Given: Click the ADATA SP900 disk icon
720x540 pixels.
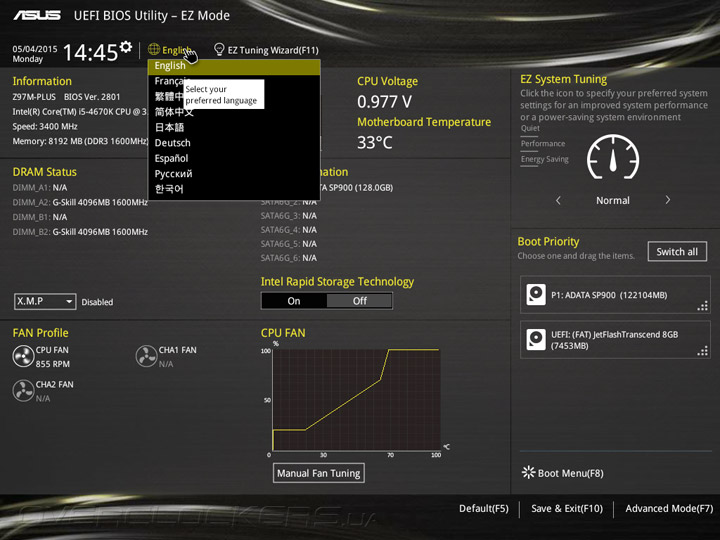Looking at the screenshot, I should coord(536,295).
